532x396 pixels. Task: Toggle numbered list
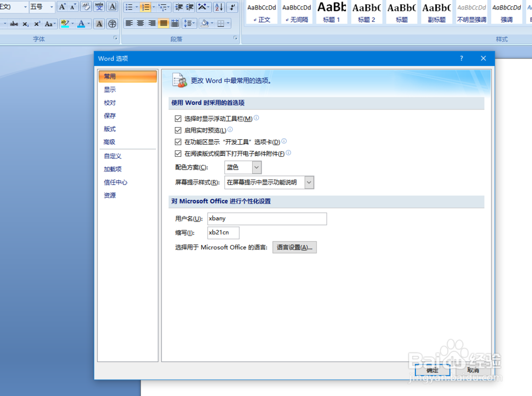pos(146,7)
